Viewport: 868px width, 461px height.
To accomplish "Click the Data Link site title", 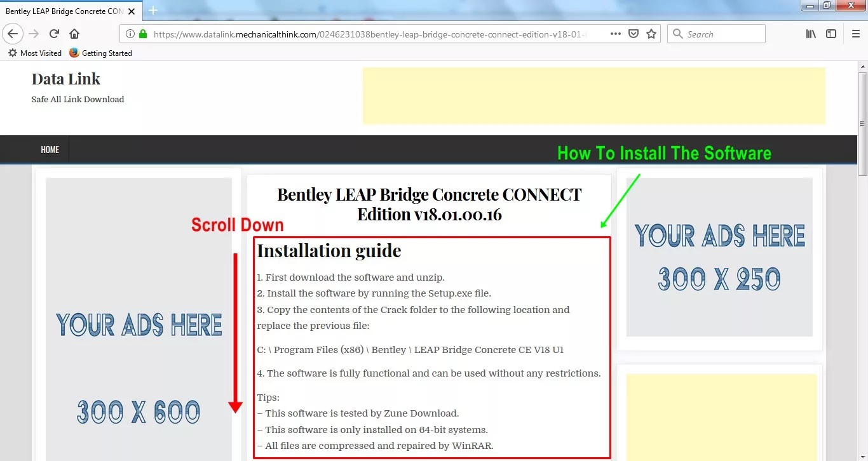I will 66,79.
